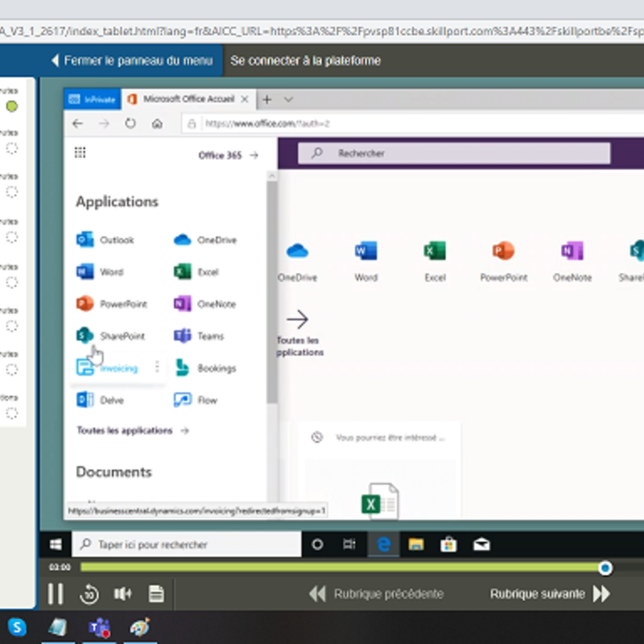Click the browser home button
The height and width of the screenshot is (644, 644).
(x=157, y=124)
